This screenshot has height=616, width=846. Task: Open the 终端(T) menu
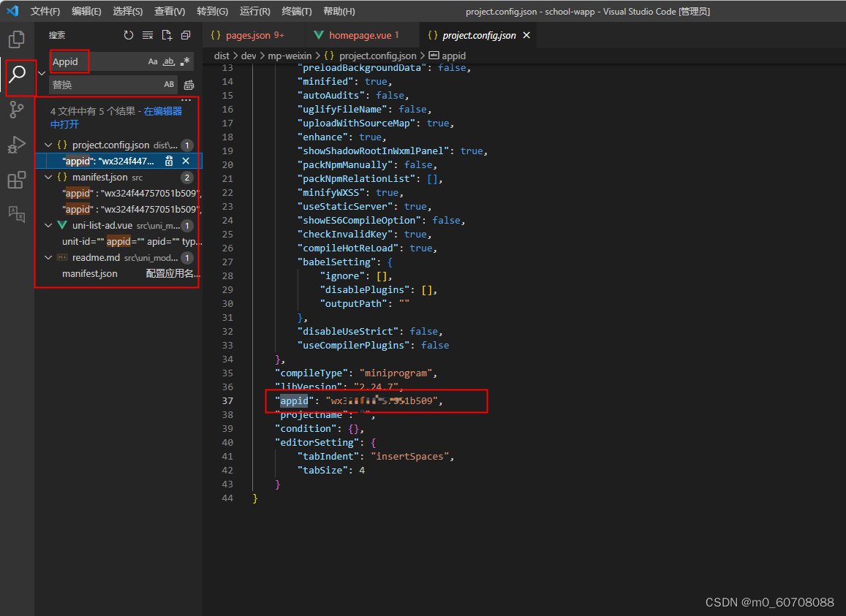[x=297, y=11]
